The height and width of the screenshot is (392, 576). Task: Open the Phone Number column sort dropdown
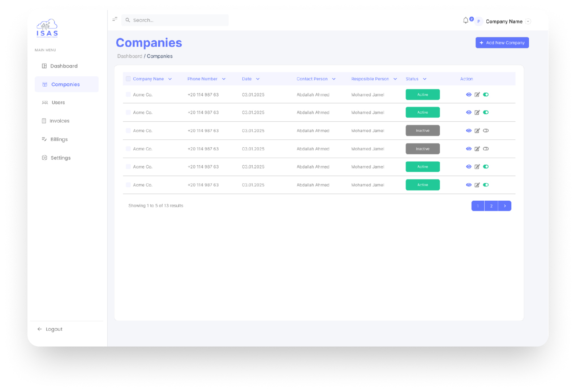[224, 79]
